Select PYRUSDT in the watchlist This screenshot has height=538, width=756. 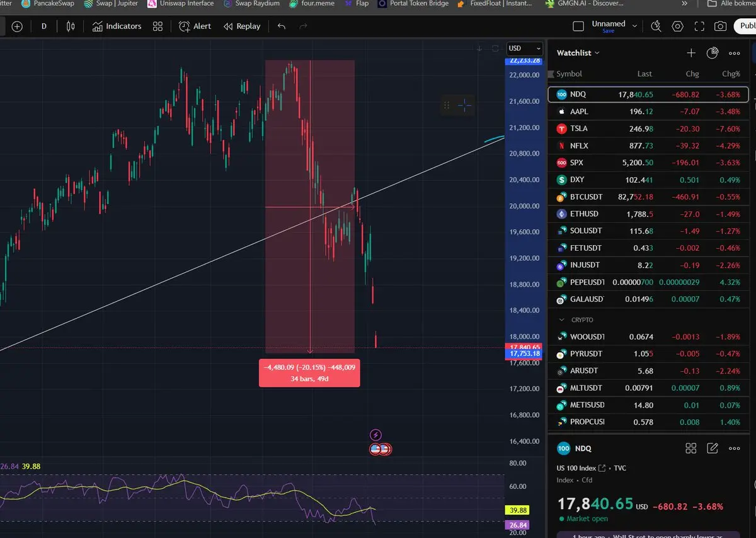click(648, 354)
